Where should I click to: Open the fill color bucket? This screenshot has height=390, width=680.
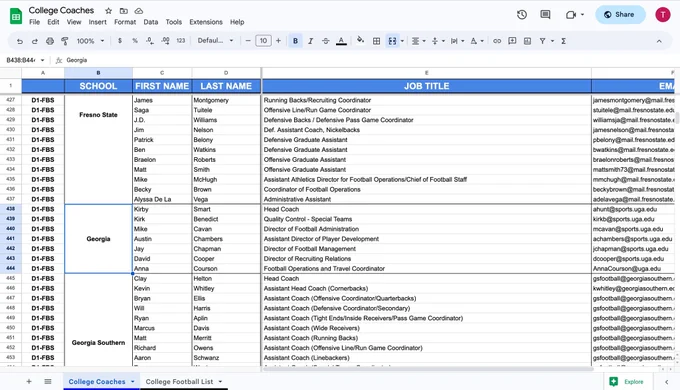click(360, 41)
